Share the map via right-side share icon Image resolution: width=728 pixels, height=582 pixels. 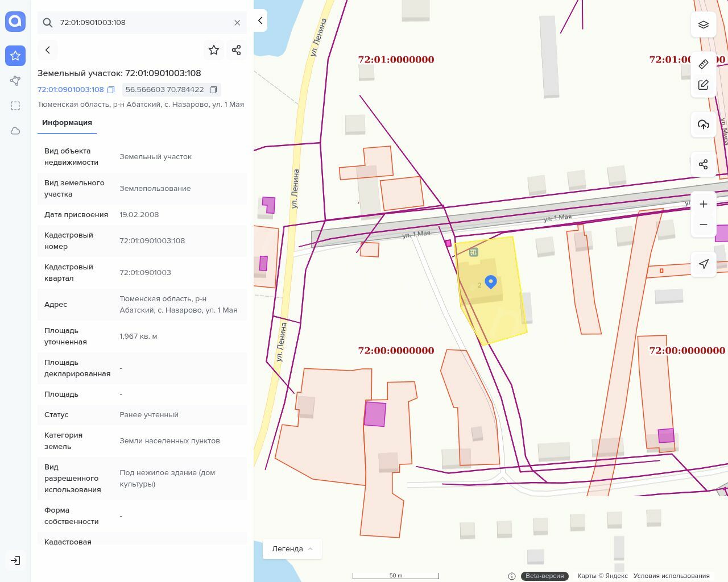click(703, 164)
